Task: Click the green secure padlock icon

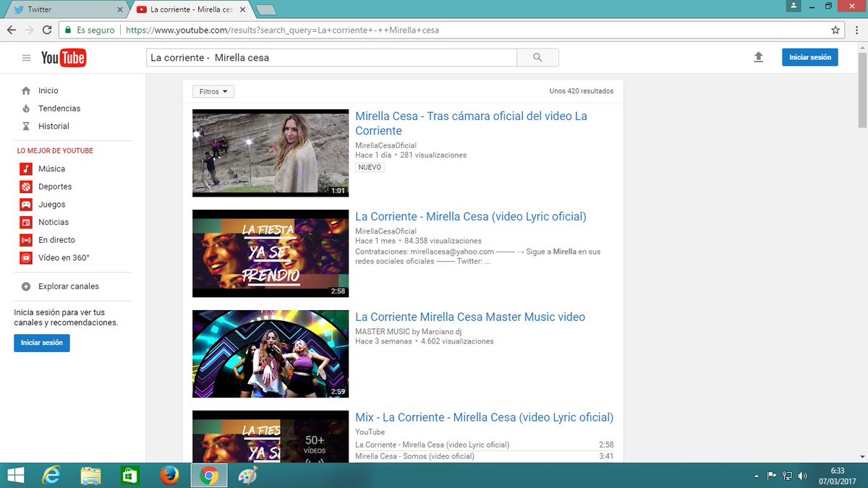Action: pyautogui.click(x=68, y=30)
